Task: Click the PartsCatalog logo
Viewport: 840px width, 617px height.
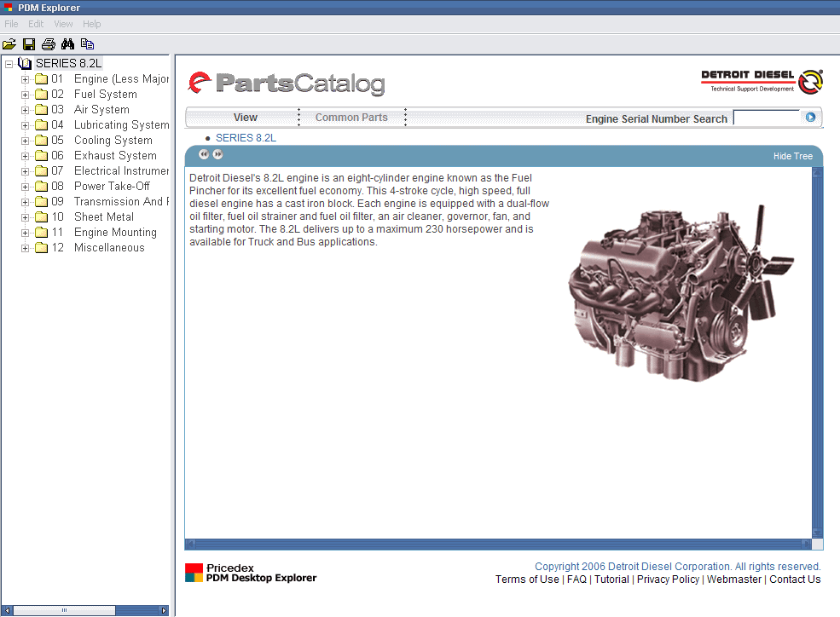Action: (x=287, y=84)
